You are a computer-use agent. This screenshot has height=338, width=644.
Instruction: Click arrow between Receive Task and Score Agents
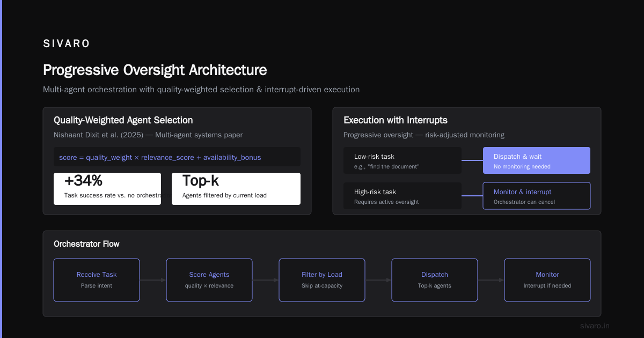pos(153,280)
